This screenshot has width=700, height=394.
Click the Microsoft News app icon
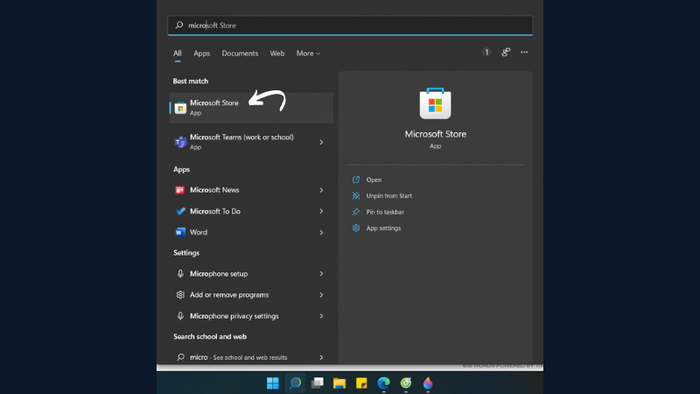pyautogui.click(x=180, y=190)
